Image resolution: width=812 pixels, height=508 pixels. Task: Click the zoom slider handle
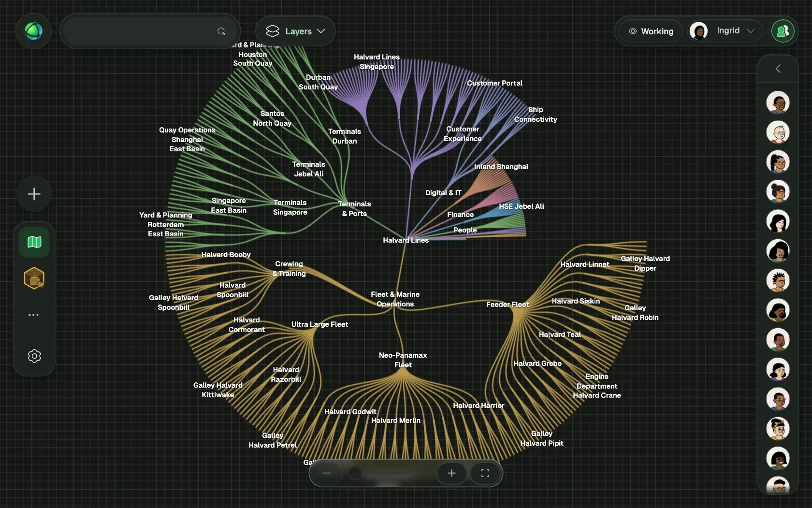coord(355,473)
